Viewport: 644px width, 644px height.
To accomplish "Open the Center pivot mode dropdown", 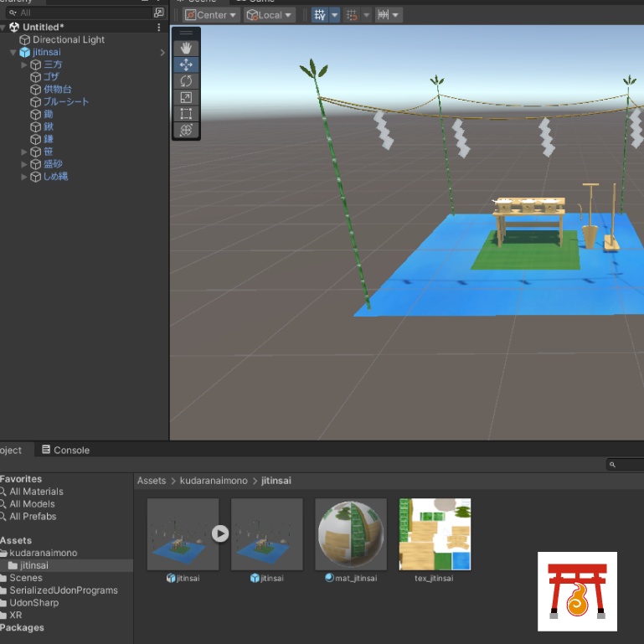I will 211,15.
